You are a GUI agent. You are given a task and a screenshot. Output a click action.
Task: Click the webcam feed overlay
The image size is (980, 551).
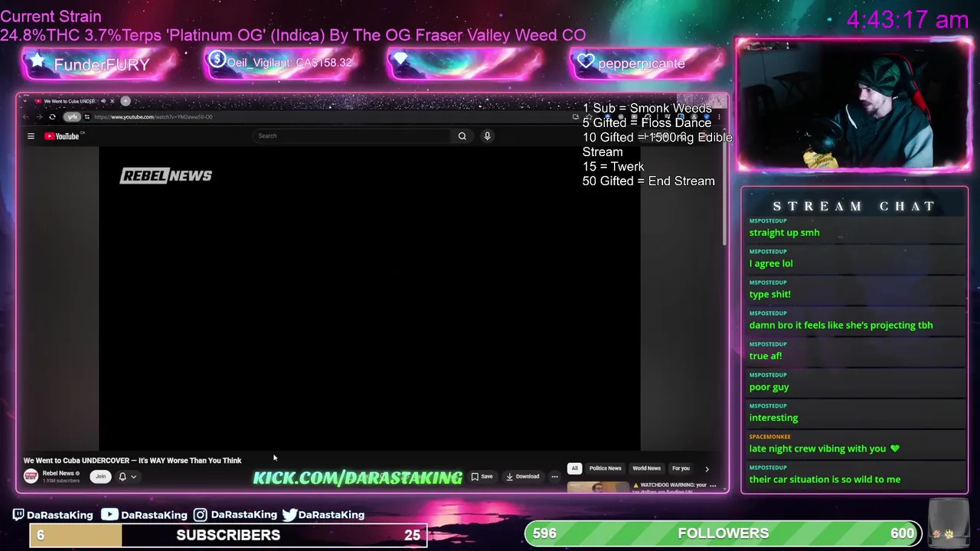pos(854,106)
